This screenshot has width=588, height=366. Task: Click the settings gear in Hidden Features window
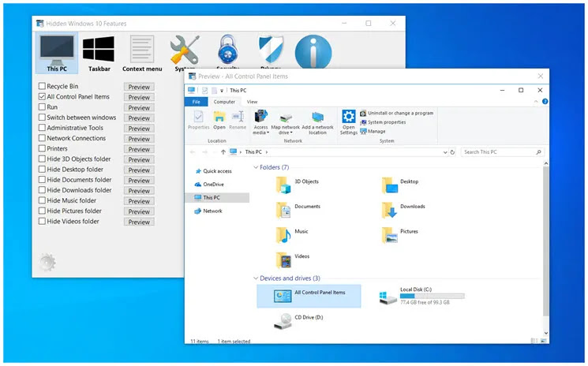point(47,262)
